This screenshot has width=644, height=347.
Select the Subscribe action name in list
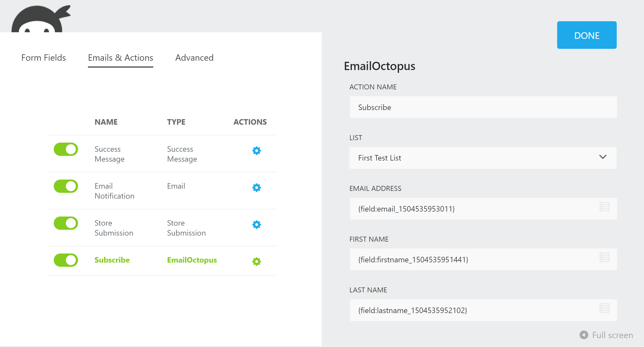(x=112, y=260)
